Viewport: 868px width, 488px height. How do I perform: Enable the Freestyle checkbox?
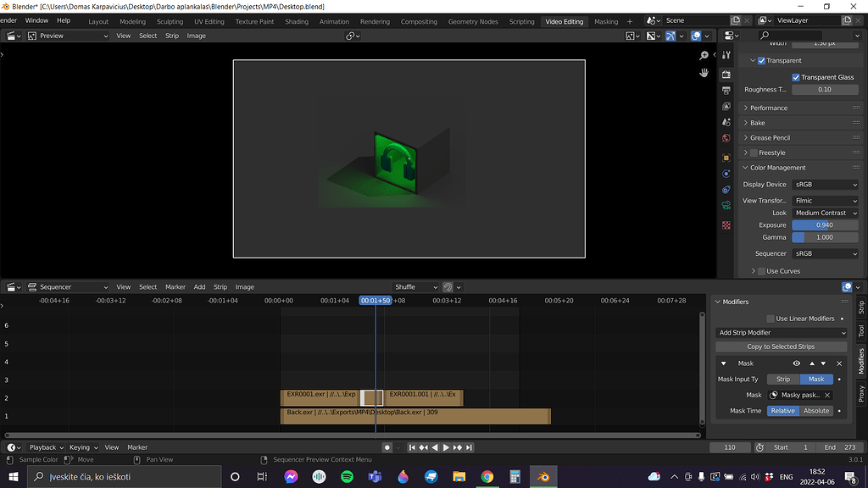[754, 152]
